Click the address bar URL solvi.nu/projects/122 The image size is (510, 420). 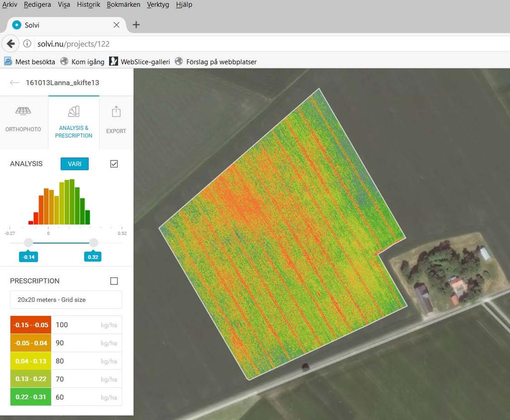click(x=74, y=44)
